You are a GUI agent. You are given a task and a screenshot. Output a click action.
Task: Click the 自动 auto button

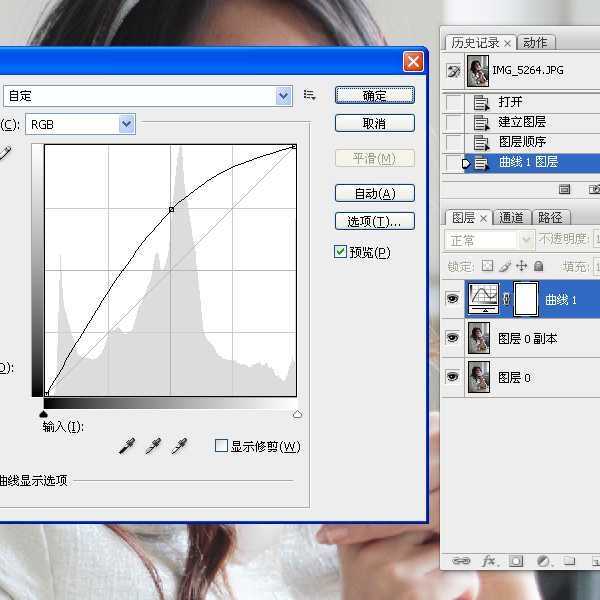click(374, 193)
